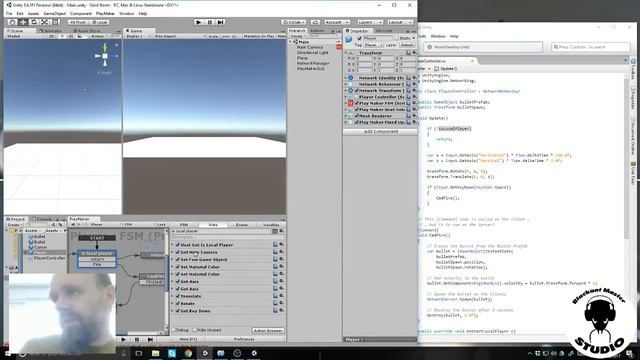
Task: Expand the Rotate action
Action: tap(172, 303)
